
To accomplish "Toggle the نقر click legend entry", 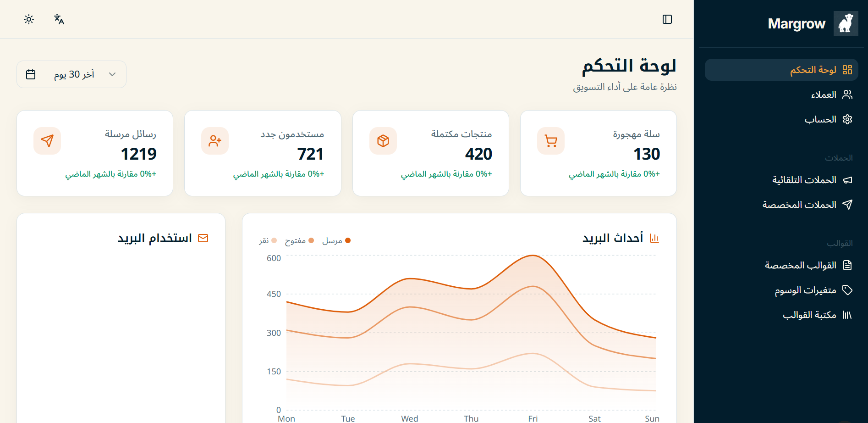I will (268, 240).
